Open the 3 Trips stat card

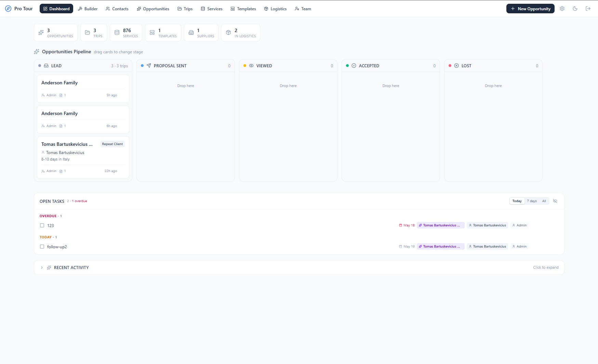94,33
